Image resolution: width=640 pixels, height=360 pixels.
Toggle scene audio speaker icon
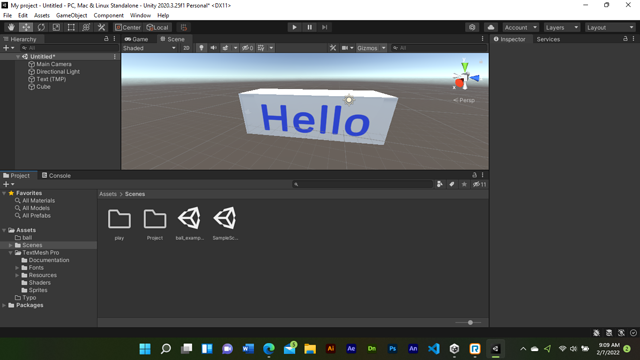pos(213,48)
